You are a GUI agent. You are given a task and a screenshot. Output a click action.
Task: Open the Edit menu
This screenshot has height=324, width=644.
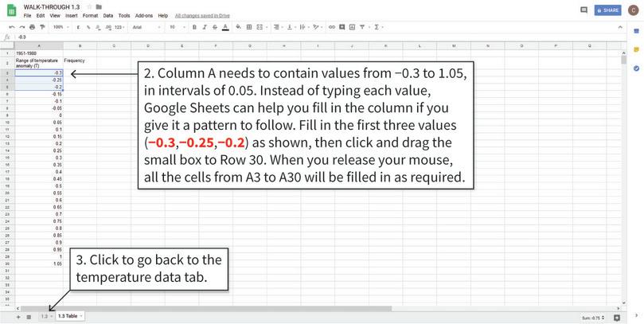click(41, 16)
